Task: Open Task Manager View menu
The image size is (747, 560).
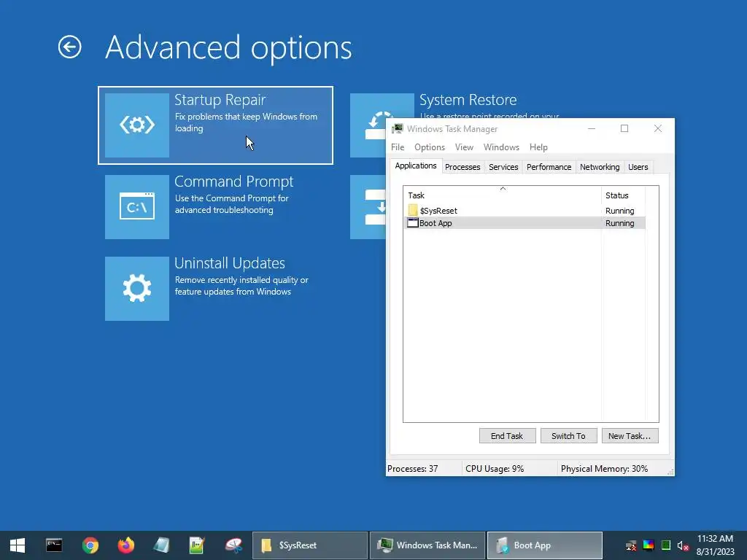Action: coord(464,147)
